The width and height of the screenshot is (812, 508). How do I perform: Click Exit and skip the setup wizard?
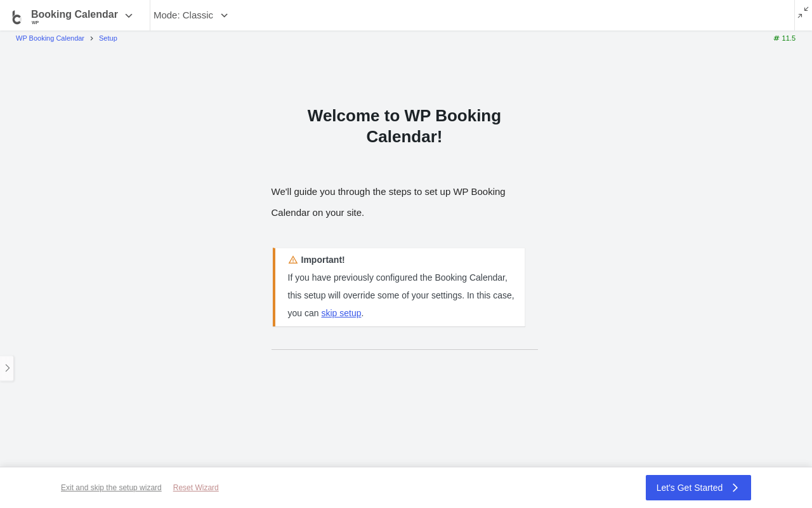[111, 488]
